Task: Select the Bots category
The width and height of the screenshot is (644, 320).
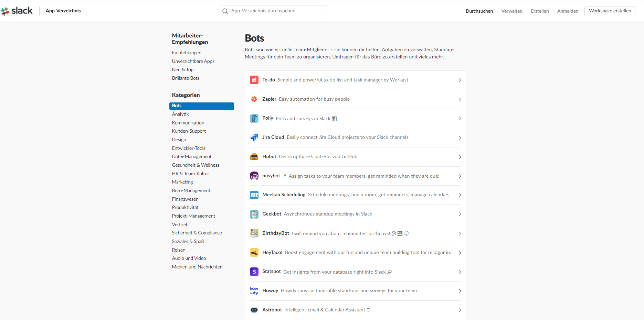Action: click(202, 106)
